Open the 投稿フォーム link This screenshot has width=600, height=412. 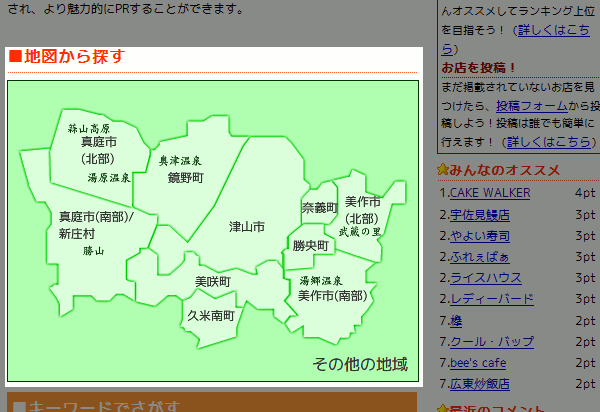pyautogui.click(x=532, y=106)
